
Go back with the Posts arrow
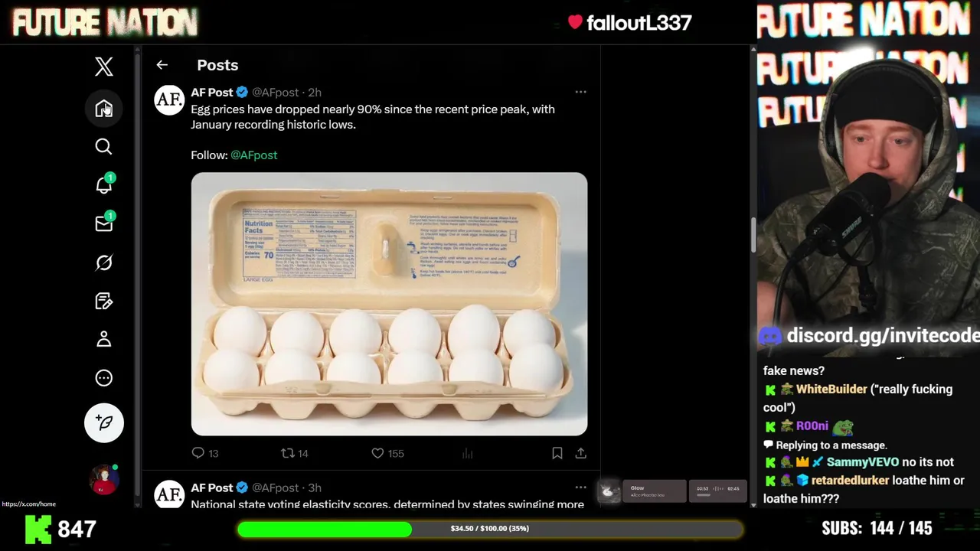[162, 65]
